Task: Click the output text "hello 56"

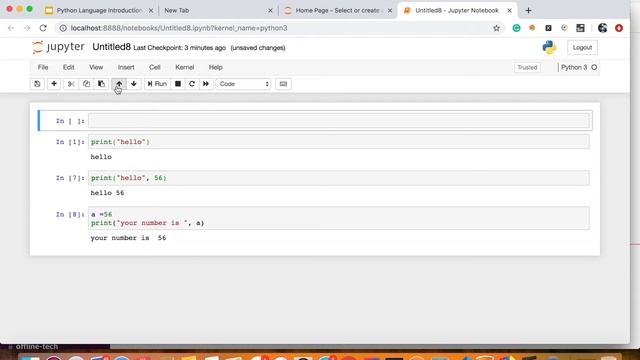Action: point(107,193)
